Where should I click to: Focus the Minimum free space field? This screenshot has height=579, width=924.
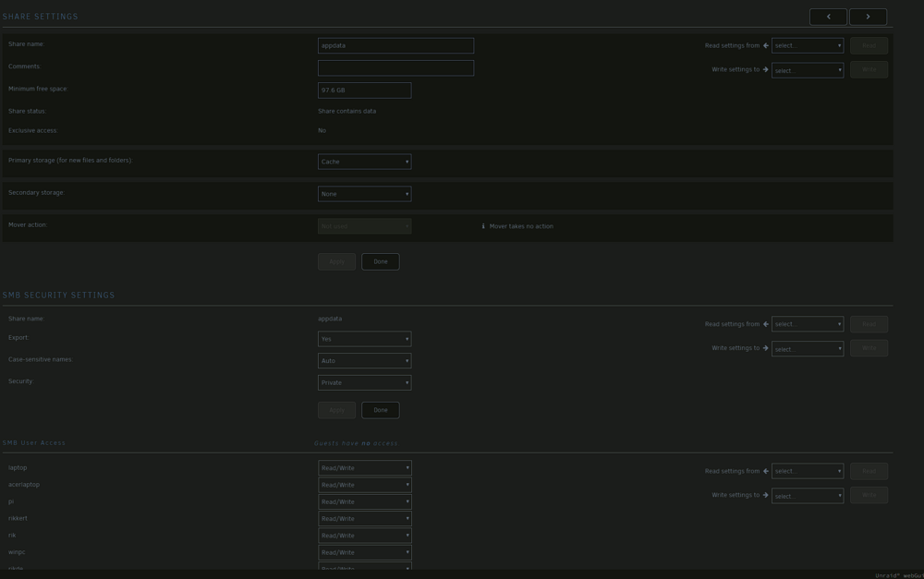(x=364, y=90)
